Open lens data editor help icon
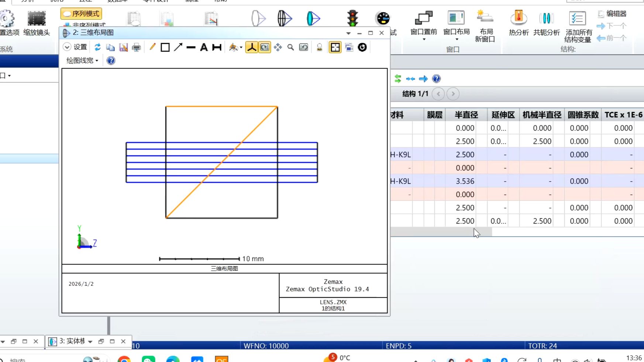The height and width of the screenshot is (362, 644). [x=436, y=79]
